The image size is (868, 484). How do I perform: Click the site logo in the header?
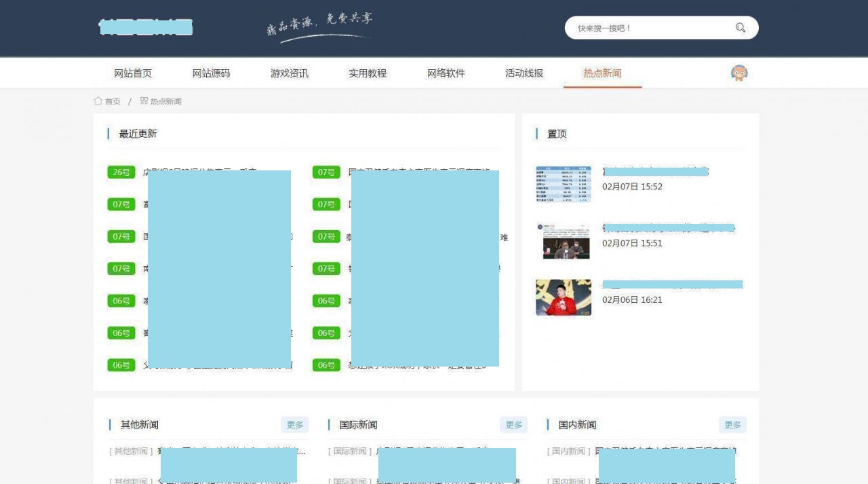[145, 26]
